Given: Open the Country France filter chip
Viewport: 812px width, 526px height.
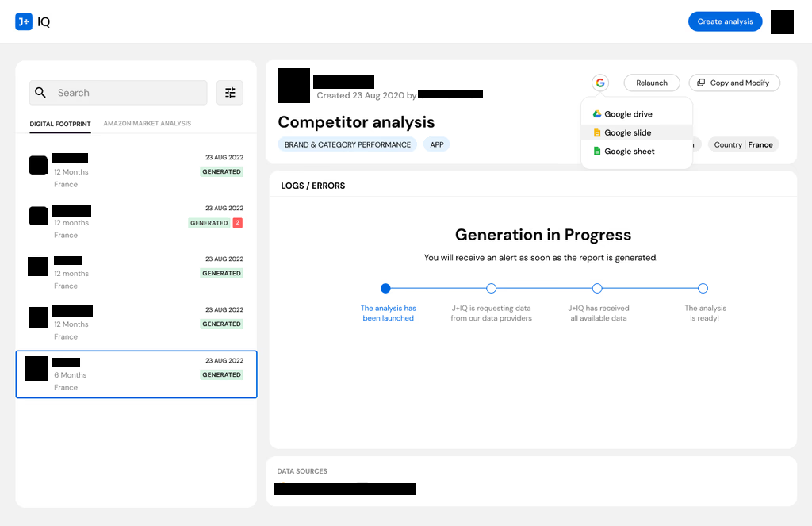Looking at the screenshot, I should [x=743, y=144].
